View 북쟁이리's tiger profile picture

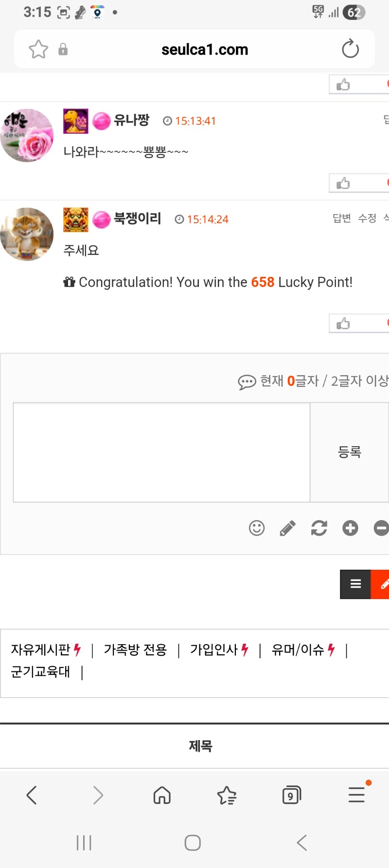click(x=27, y=234)
